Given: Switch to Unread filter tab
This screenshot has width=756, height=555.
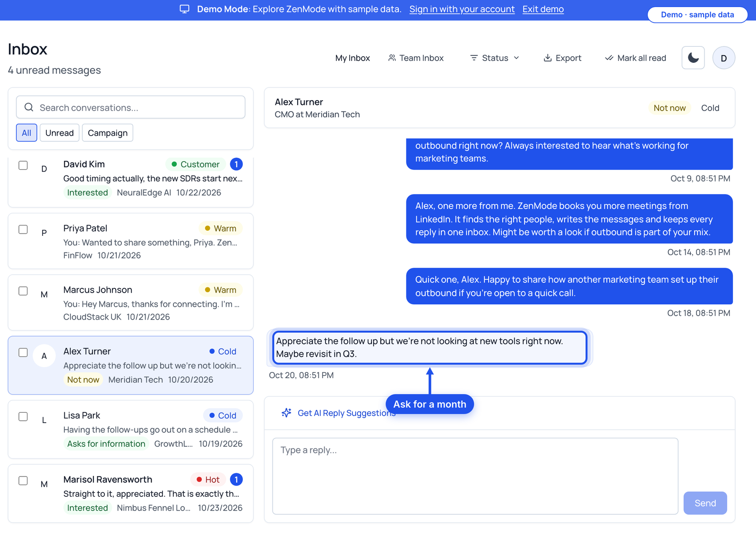Looking at the screenshot, I should pyautogui.click(x=60, y=133).
